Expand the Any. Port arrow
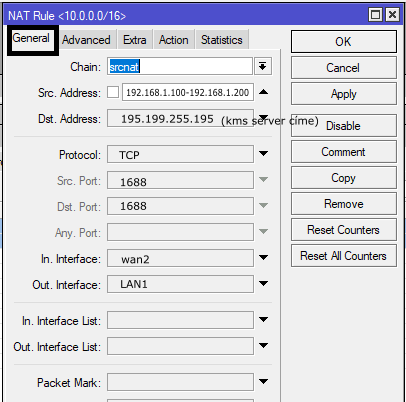Viewport: 406px width, 402px height. pyautogui.click(x=263, y=231)
